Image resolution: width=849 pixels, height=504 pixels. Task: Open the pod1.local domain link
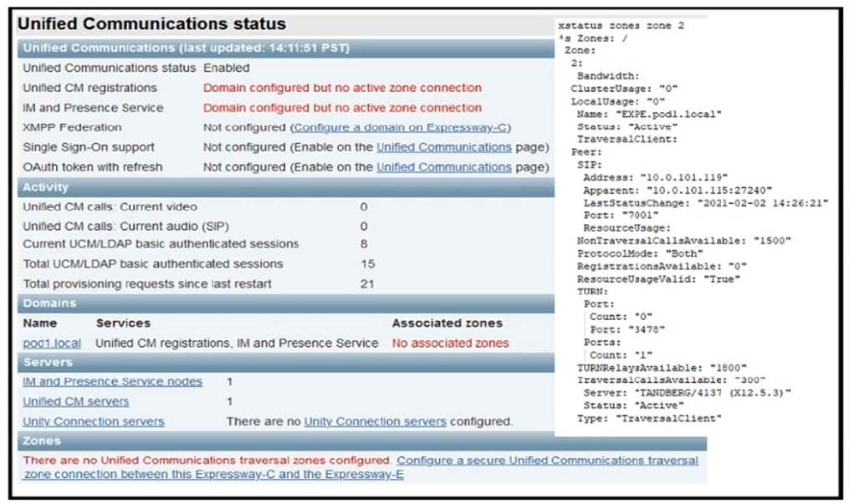point(52,343)
